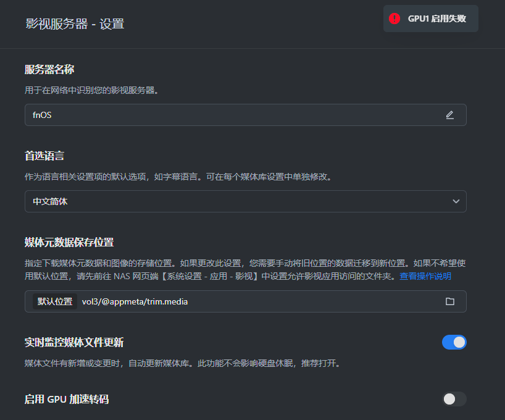The width and height of the screenshot is (505, 420).
Task: Click the 服务器名称 section heading
Action: [49, 69]
